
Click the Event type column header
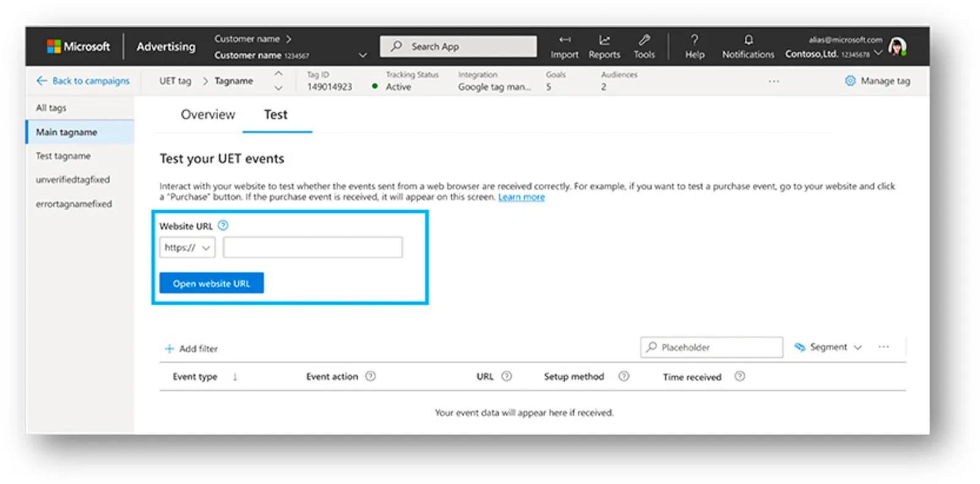(x=195, y=377)
